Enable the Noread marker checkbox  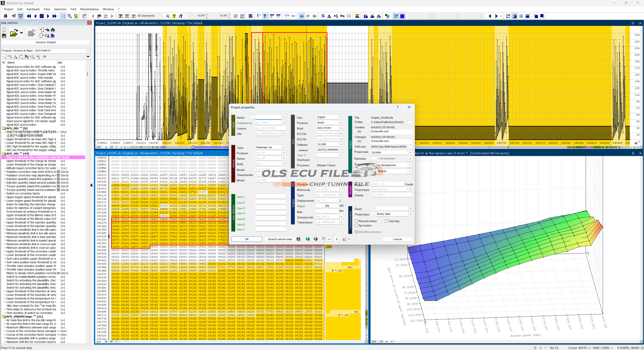point(356,221)
